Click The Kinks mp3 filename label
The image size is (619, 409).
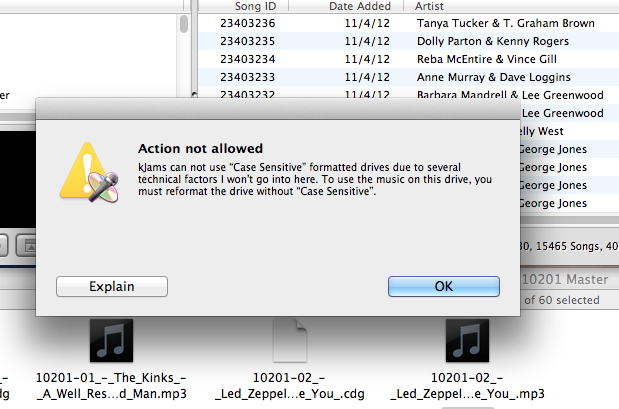tap(111, 387)
